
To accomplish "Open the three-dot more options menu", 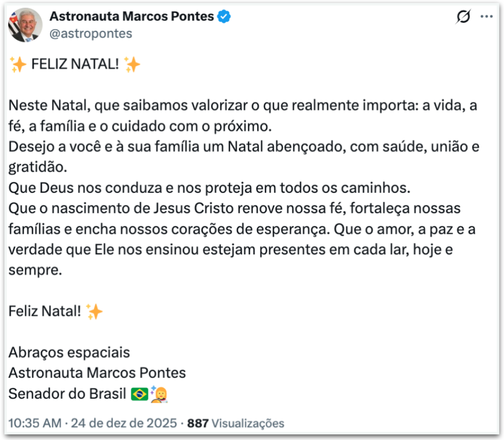I will point(486,17).
